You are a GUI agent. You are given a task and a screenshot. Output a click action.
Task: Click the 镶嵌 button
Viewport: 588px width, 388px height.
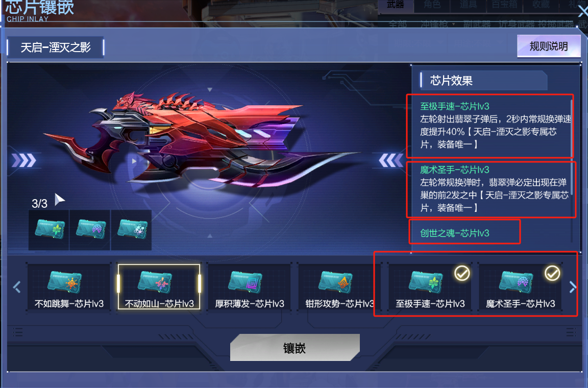click(x=295, y=348)
